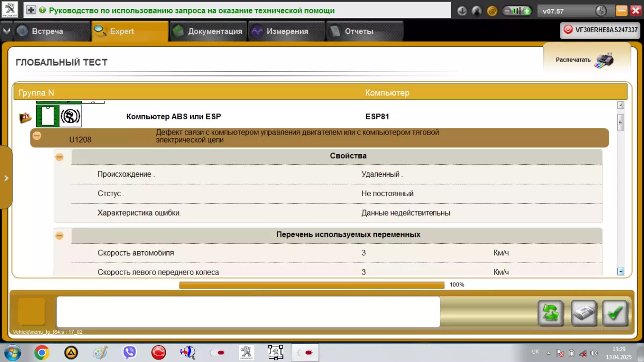644x362 pixels.
Task: Click the printer icon next to Распечатать
Action: click(x=604, y=60)
